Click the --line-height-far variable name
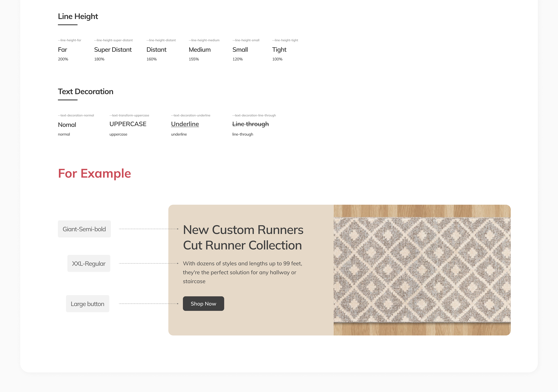 click(x=69, y=40)
